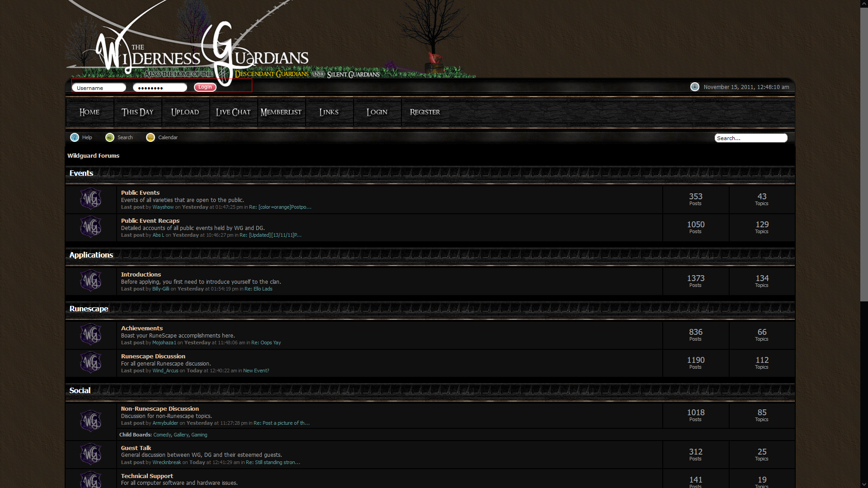Click the red Login button
868x488 pixels.
click(205, 87)
